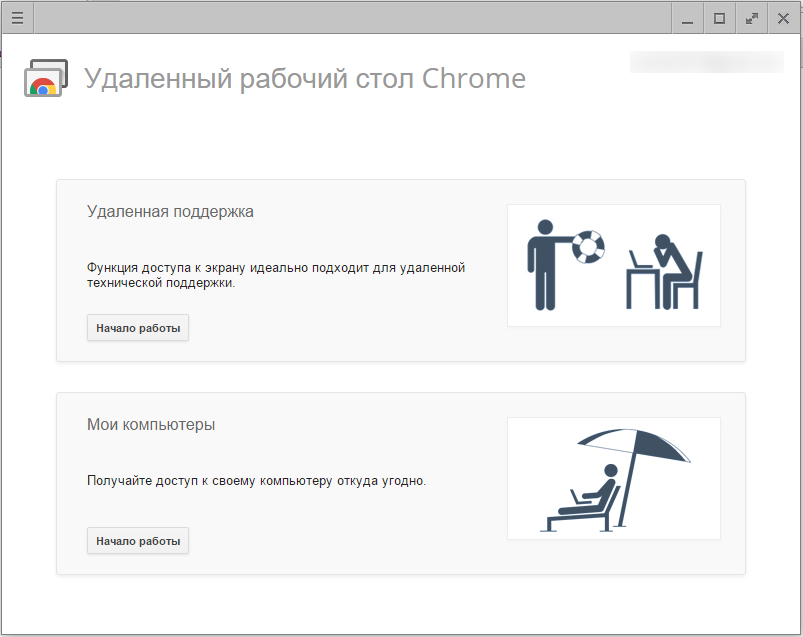Select the heading Удаленная поддержка
The width and height of the screenshot is (803, 637).
tap(170, 211)
